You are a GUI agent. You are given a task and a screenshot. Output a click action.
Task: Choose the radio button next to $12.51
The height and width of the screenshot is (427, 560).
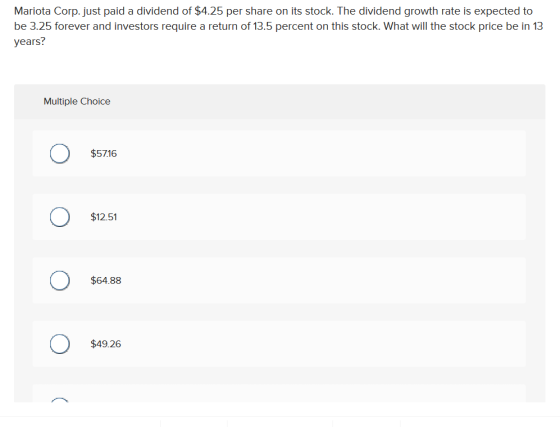[60, 217]
